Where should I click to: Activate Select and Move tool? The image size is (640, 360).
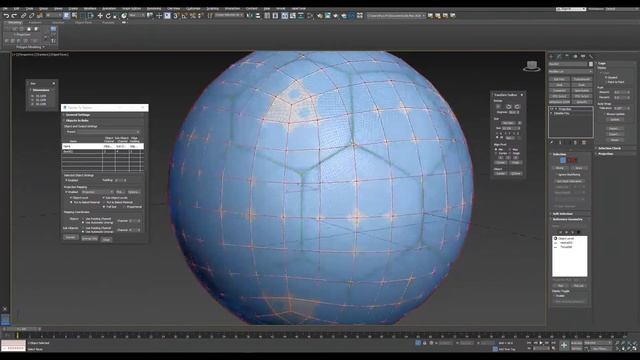100,16
